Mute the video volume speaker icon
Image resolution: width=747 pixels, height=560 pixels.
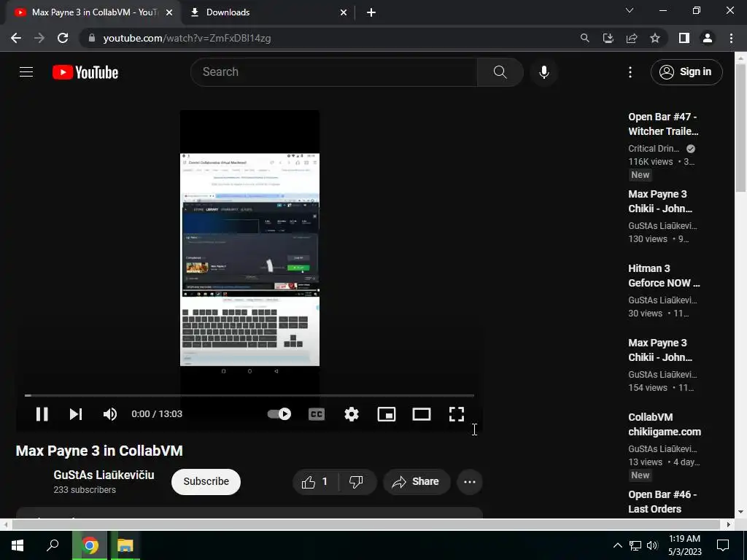[x=110, y=414]
